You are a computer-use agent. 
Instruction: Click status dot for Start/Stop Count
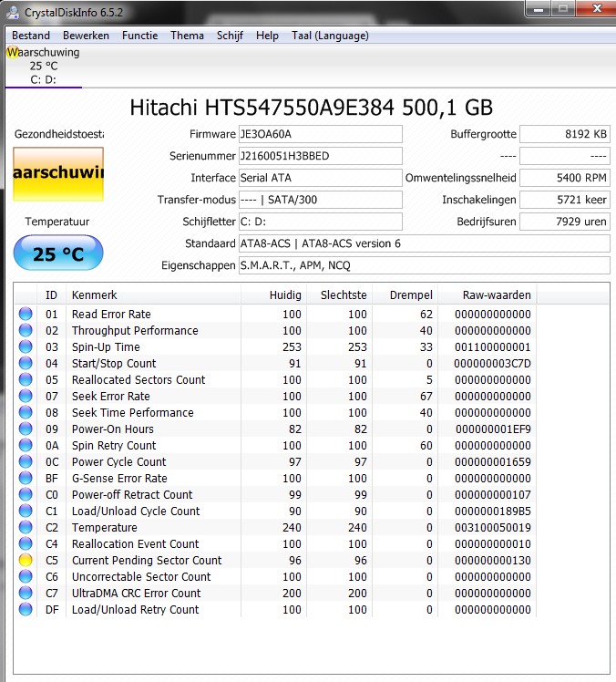(x=26, y=363)
